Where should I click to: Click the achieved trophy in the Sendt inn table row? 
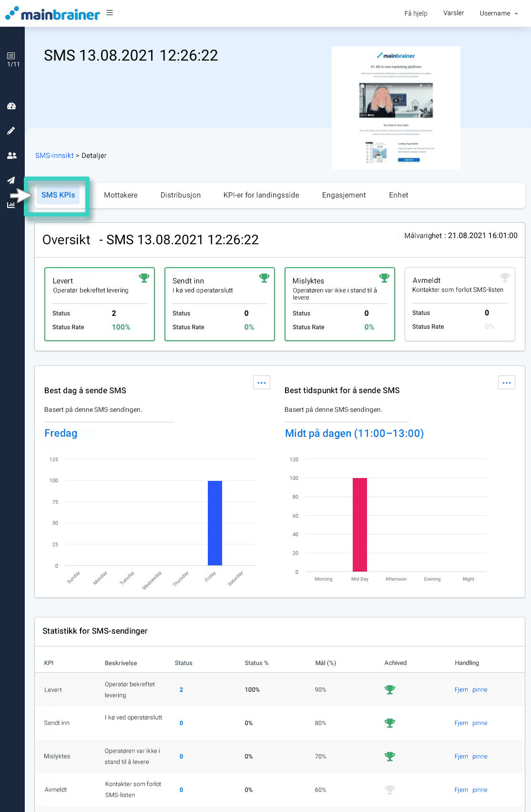[390, 723]
